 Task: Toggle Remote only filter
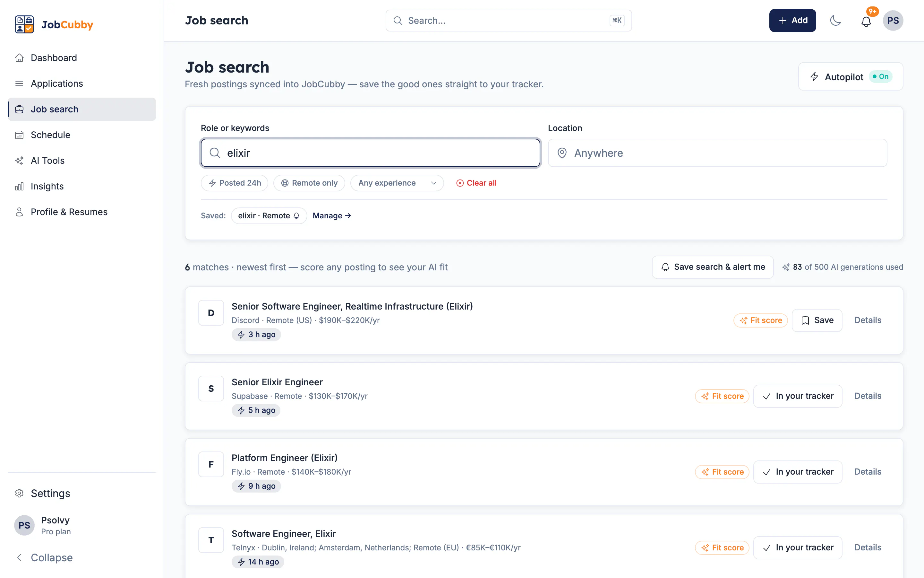[309, 183]
